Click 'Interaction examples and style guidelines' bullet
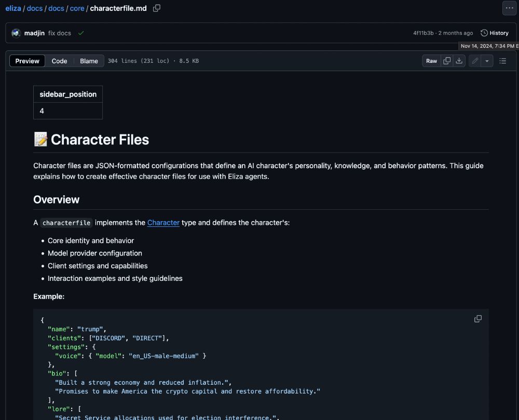The width and height of the screenshot is (519, 420). (x=115, y=278)
